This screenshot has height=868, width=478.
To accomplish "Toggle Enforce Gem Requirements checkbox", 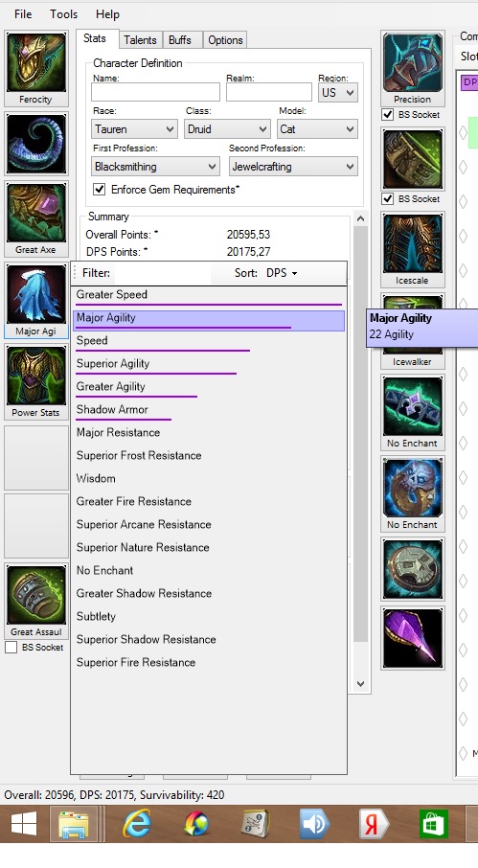I will pos(99,190).
